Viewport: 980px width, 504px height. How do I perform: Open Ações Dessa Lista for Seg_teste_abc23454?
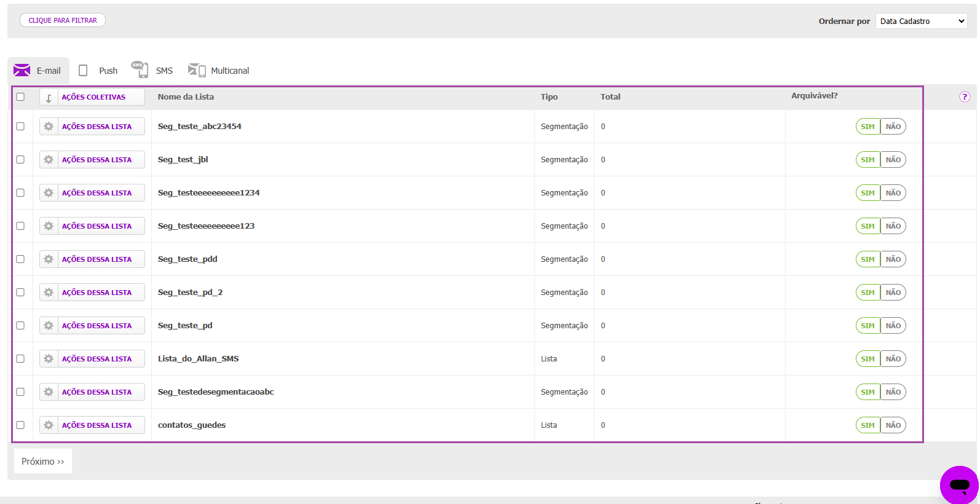pos(92,127)
